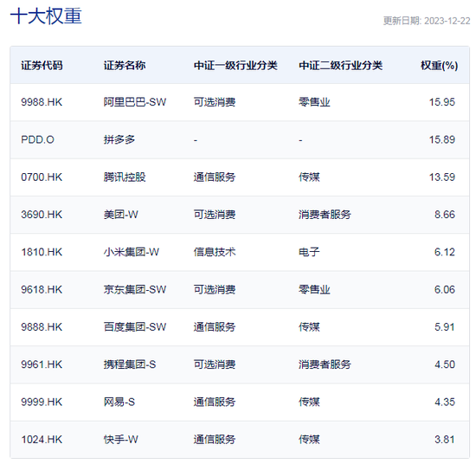Click the 权重(%) column header
Image resolution: width=476 pixels, height=464 pixels.
pyautogui.click(x=440, y=65)
